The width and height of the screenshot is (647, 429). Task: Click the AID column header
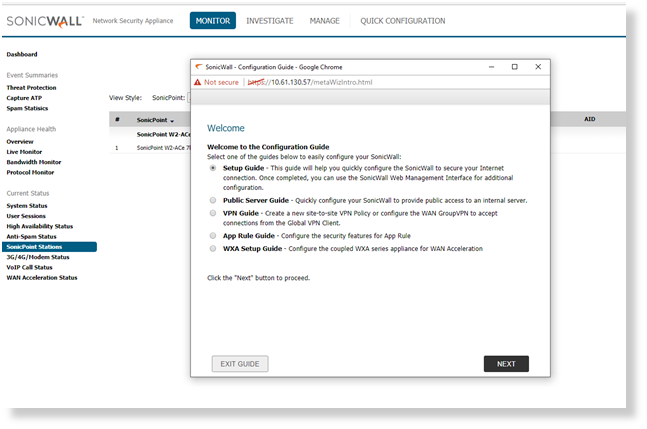(x=590, y=119)
